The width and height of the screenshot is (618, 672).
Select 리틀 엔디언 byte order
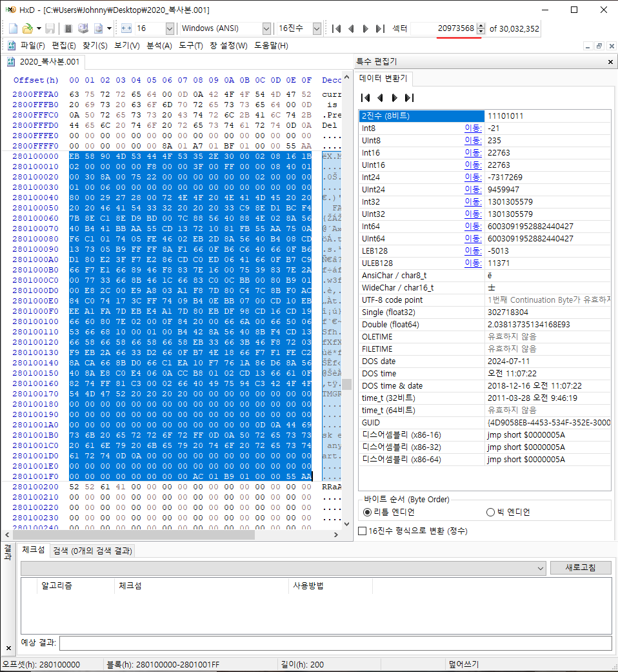[x=388, y=512]
